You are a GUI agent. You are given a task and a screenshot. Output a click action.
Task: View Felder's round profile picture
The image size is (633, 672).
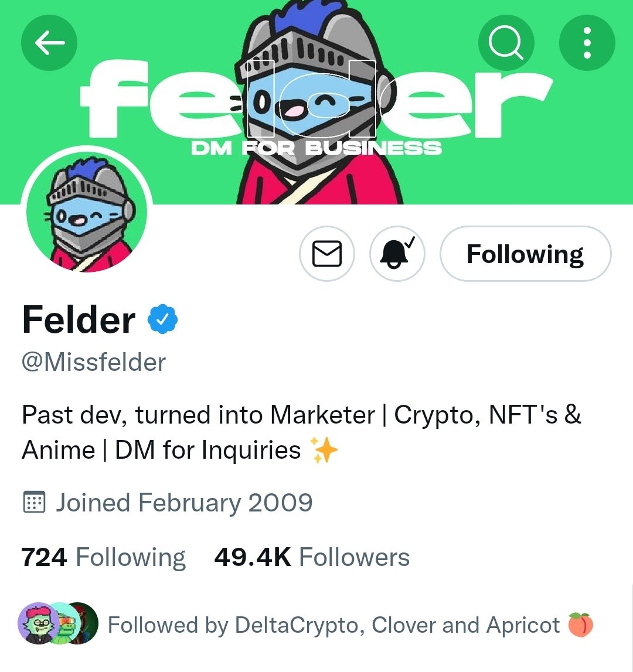click(87, 212)
